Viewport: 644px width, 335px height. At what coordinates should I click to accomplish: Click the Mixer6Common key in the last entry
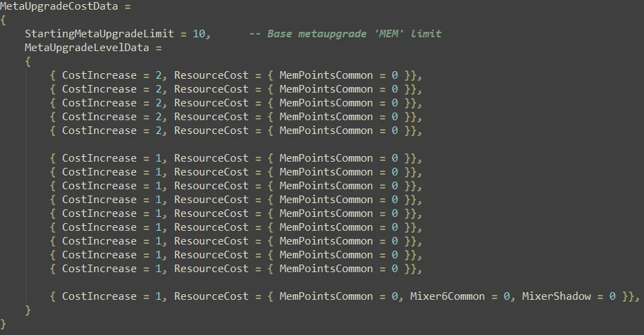pyautogui.click(x=447, y=296)
